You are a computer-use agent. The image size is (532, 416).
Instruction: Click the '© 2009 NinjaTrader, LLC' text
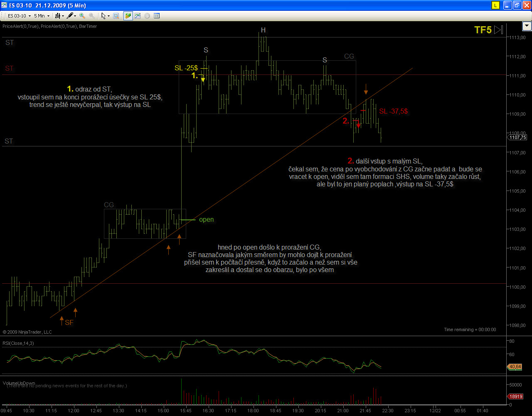tap(27, 332)
